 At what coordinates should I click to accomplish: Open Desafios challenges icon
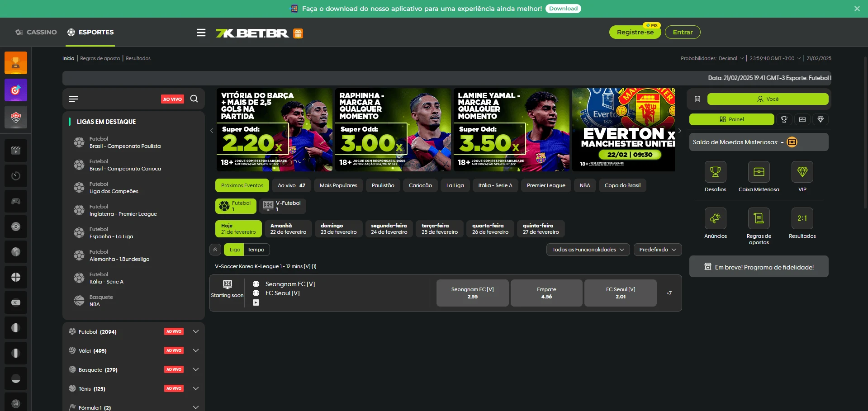(x=716, y=172)
